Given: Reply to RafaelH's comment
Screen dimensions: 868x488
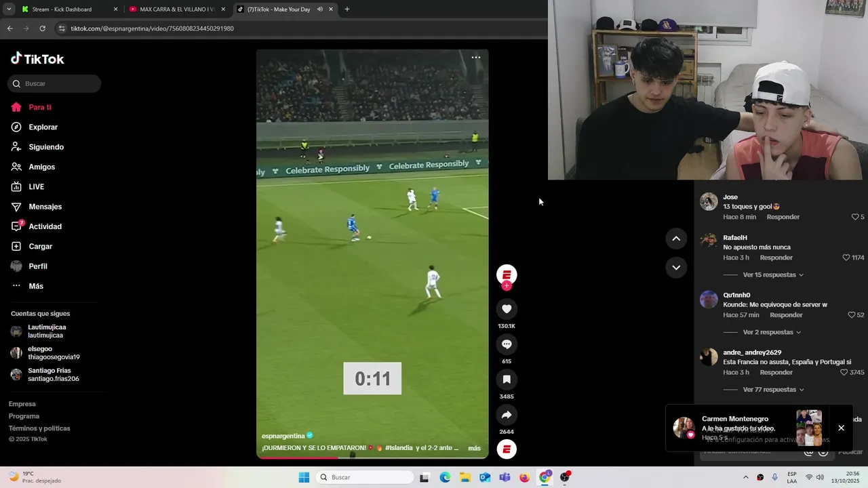Looking at the screenshot, I should (x=776, y=258).
